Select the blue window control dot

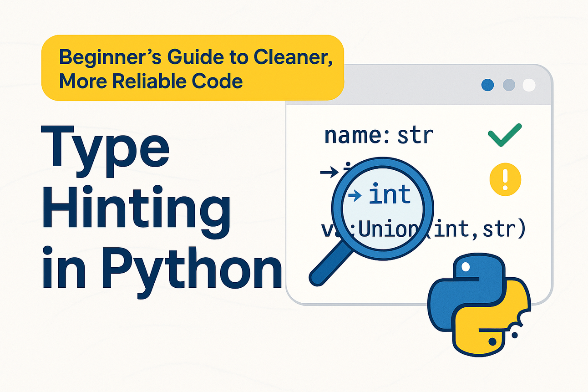click(x=488, y=84)
